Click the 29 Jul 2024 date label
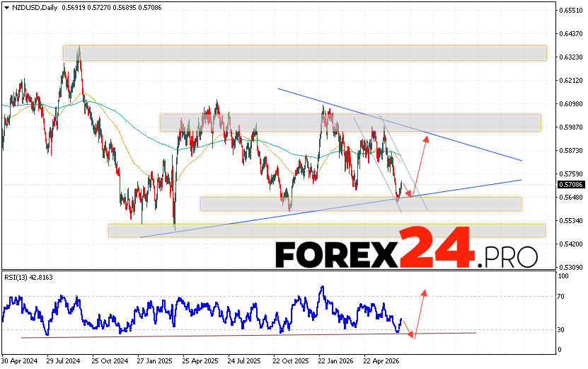 click(64, 361)
